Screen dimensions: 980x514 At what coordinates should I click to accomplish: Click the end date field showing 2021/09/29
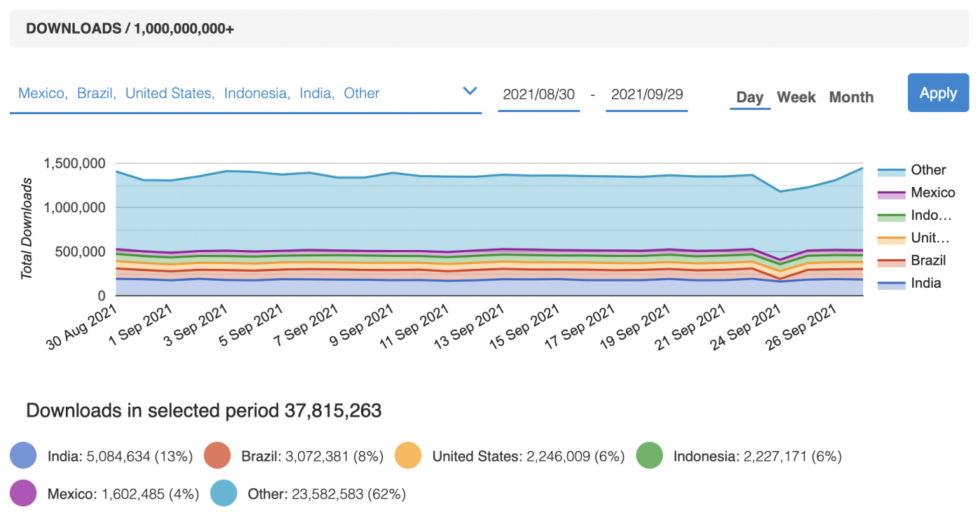click(x=646, y=95)
